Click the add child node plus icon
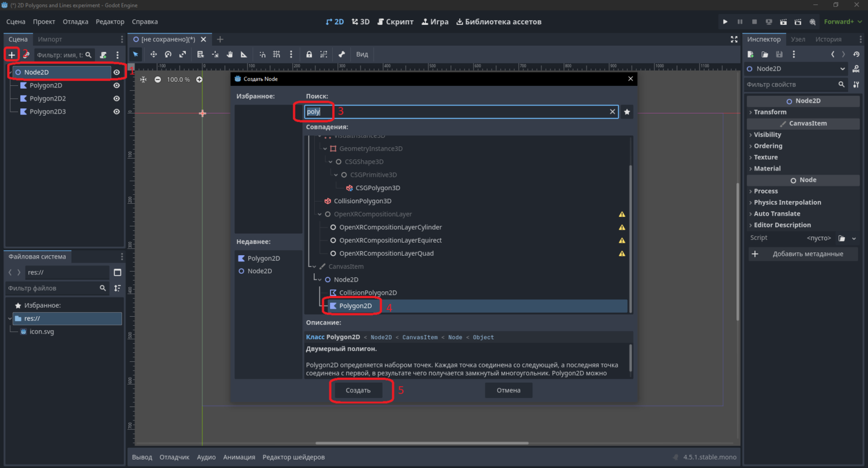868x468 pixels. [x=11, y=55]
